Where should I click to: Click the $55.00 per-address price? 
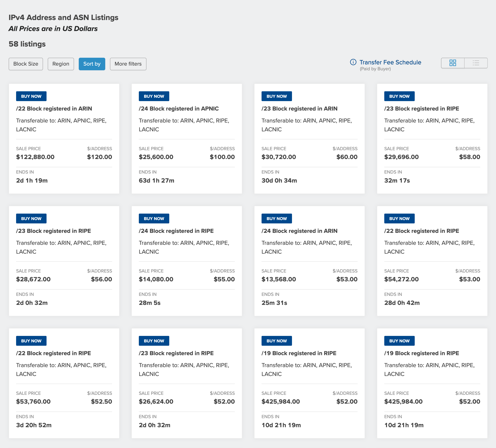(x=224, y=279)
